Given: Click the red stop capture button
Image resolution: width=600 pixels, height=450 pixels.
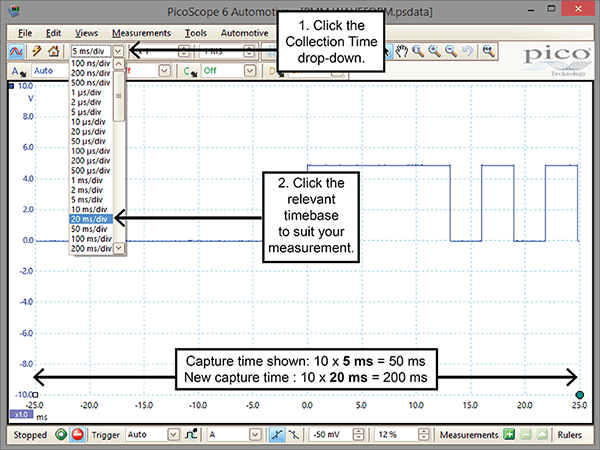Looking at the screenshot, I should 78,435.
